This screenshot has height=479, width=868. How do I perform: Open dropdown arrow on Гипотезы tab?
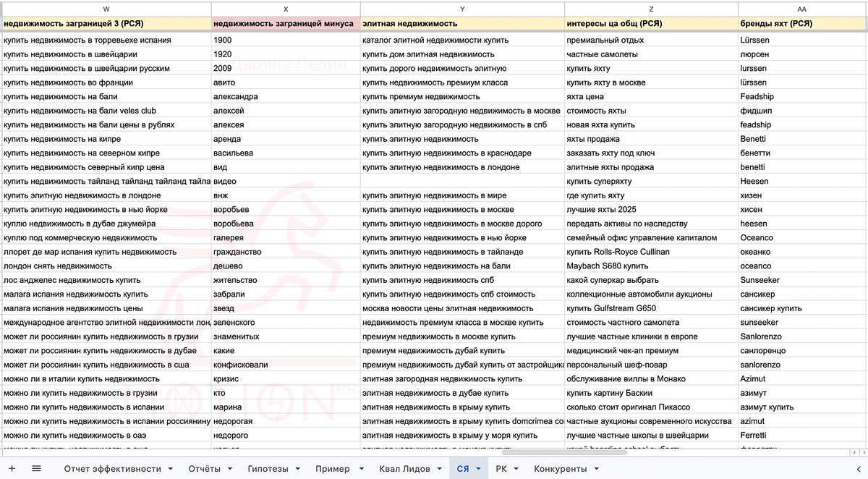[299, 469]
